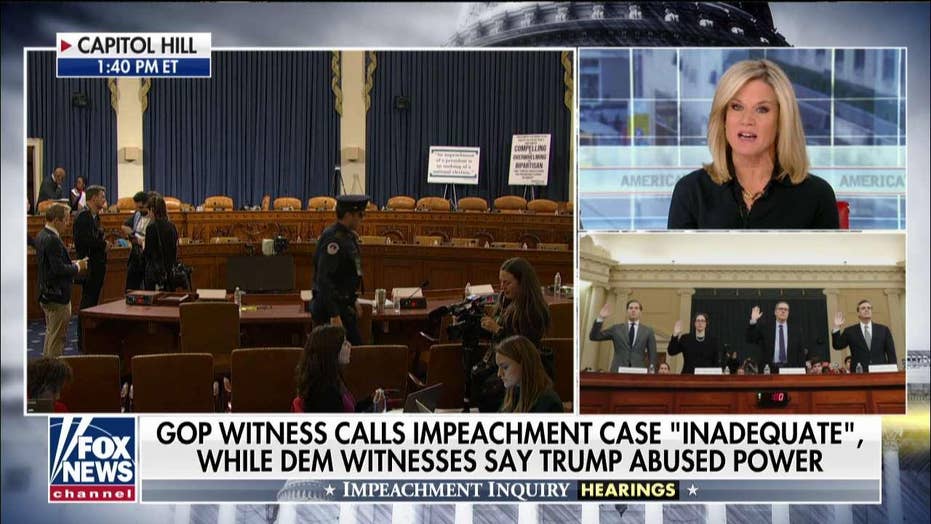Image resolution: width=931 pixels, height=524 pixels.
Task: Click the video camera held by woman
Action: pos(464,315)
